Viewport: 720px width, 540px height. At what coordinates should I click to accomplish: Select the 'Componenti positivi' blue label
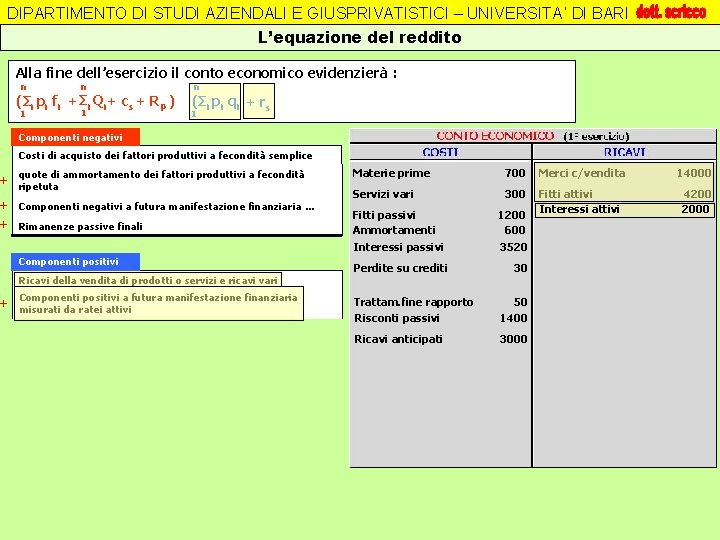point(75,261)
